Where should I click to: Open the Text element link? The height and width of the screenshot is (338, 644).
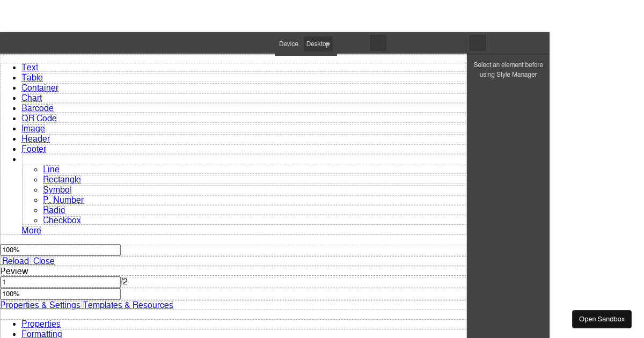[30, 68]
